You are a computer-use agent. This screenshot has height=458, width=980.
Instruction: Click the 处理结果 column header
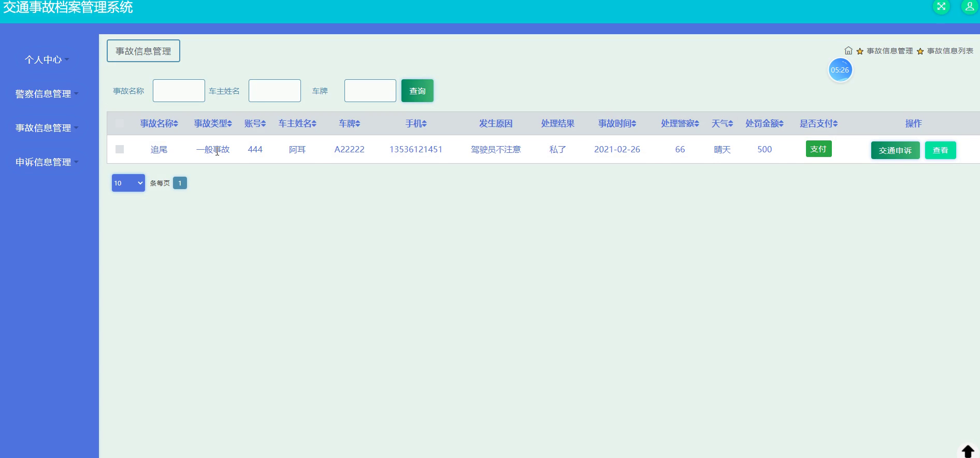pos(558,123)
